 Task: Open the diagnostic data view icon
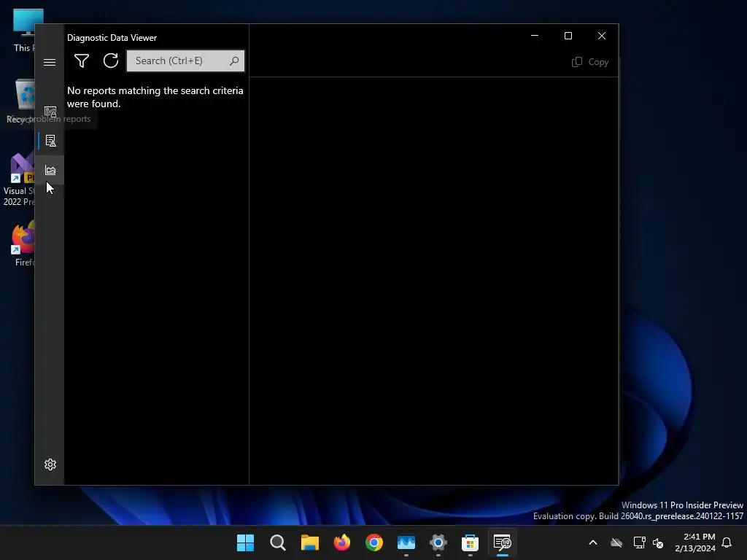tap(50, 112)
